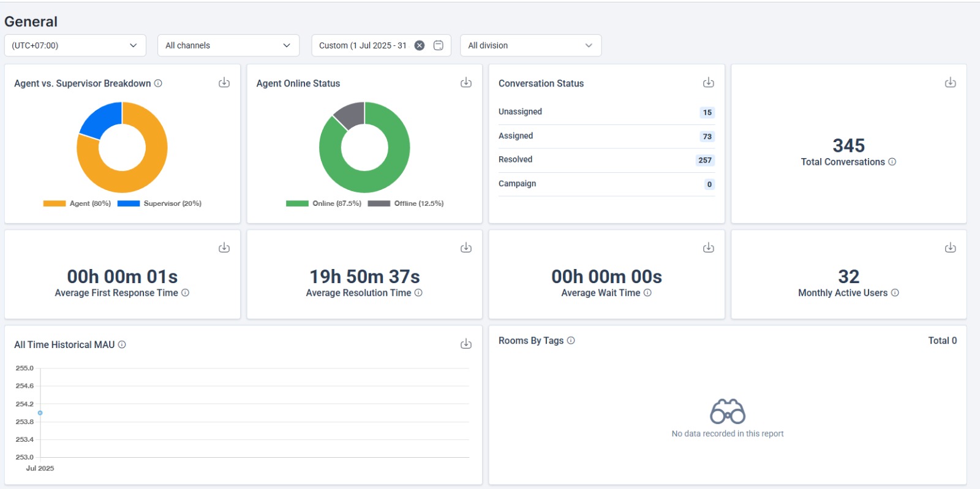The width and height of the screenshot is (980, 489).
Task: Download the Agent Online Status chart
Action: 466,83
